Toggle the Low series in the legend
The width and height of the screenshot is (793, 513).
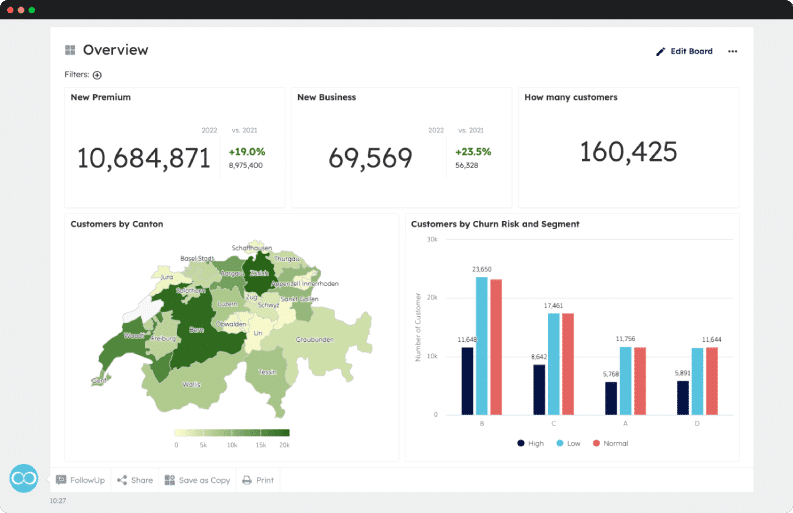coord(568,443)
